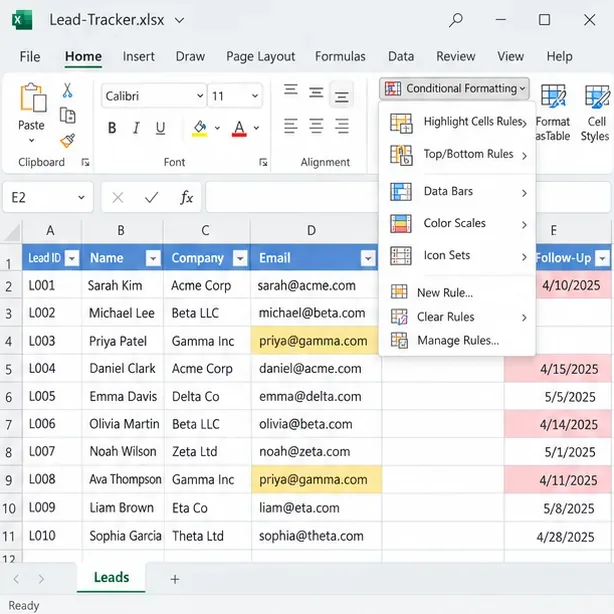Apply the red font color A
This screenshot has width=614, height=614.
(x=239, y=128)
